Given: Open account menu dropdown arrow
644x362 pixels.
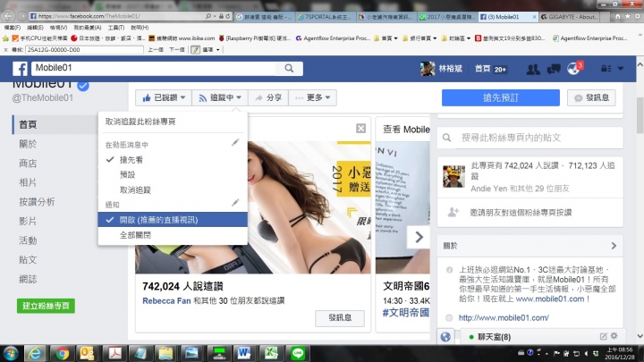Looking at the screenshot, I should tap(621, 69).
